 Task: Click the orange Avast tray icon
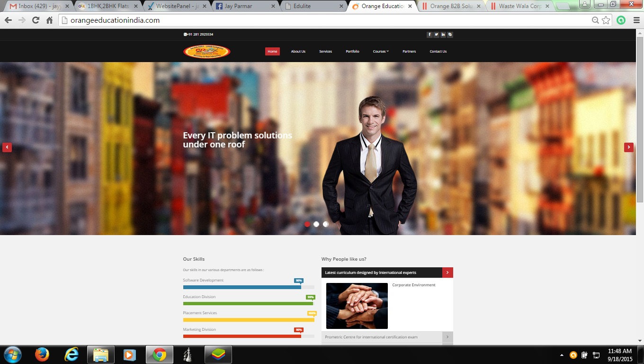[x=573, y=355]
